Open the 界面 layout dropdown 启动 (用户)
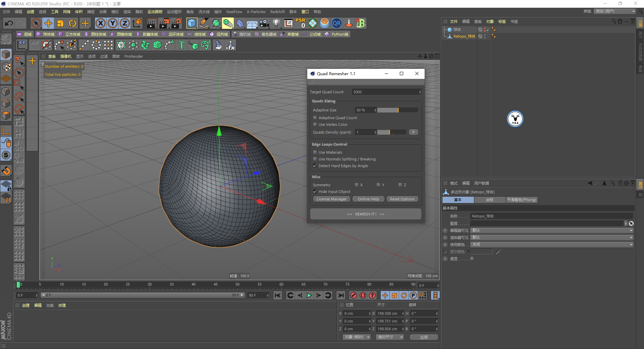This screenshot has height=349, width=644. [615, 11]
